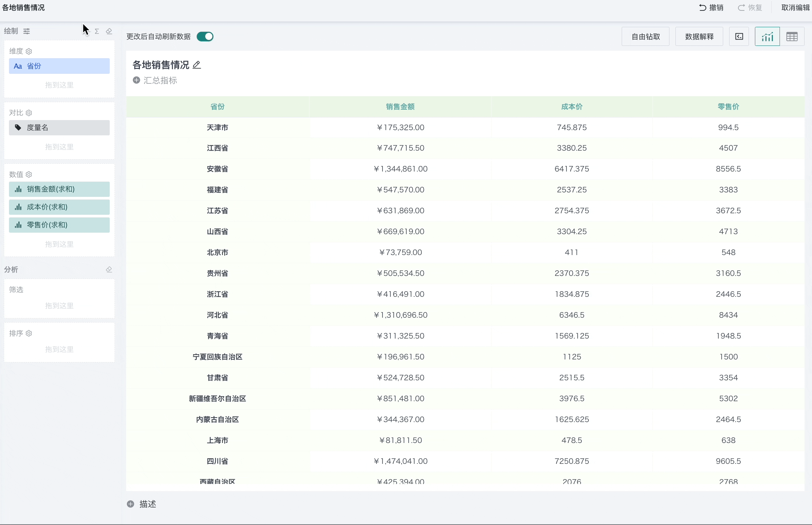
Task: Open options for 省份 dimension field
Action: pyautogui.click(x=59, y=66)
